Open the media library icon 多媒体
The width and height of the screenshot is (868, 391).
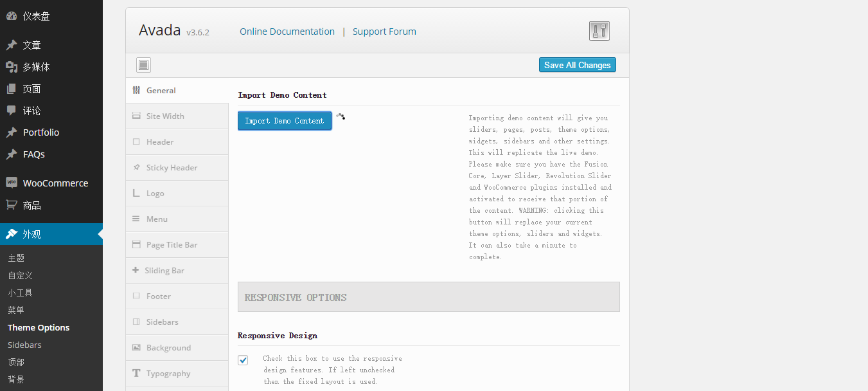click(x=12, y=67)
